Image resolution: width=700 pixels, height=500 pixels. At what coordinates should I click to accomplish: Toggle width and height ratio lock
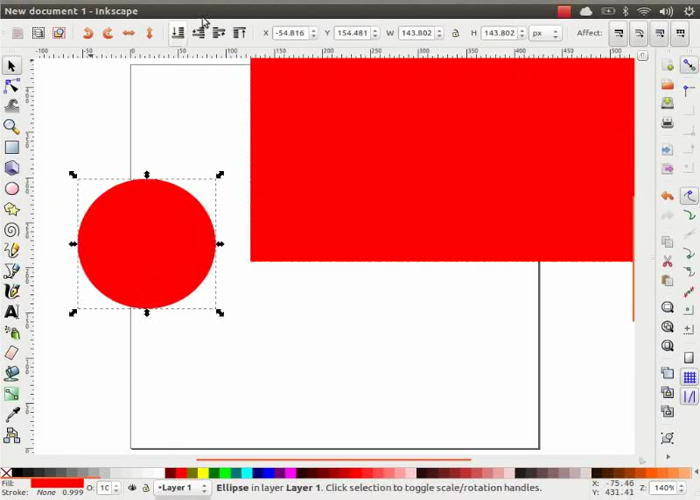pos(455,33)
